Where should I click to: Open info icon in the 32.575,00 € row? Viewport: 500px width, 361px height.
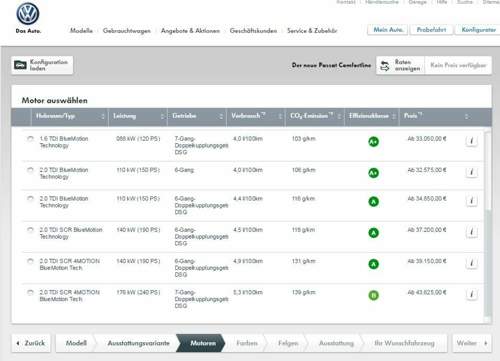pos(471,172)
